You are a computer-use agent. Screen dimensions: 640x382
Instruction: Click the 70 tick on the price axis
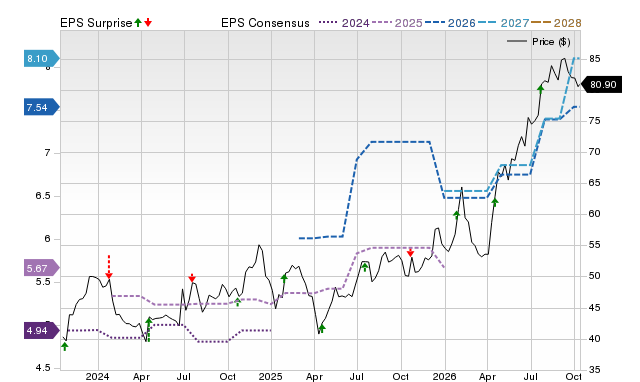(x=595, y=152)
